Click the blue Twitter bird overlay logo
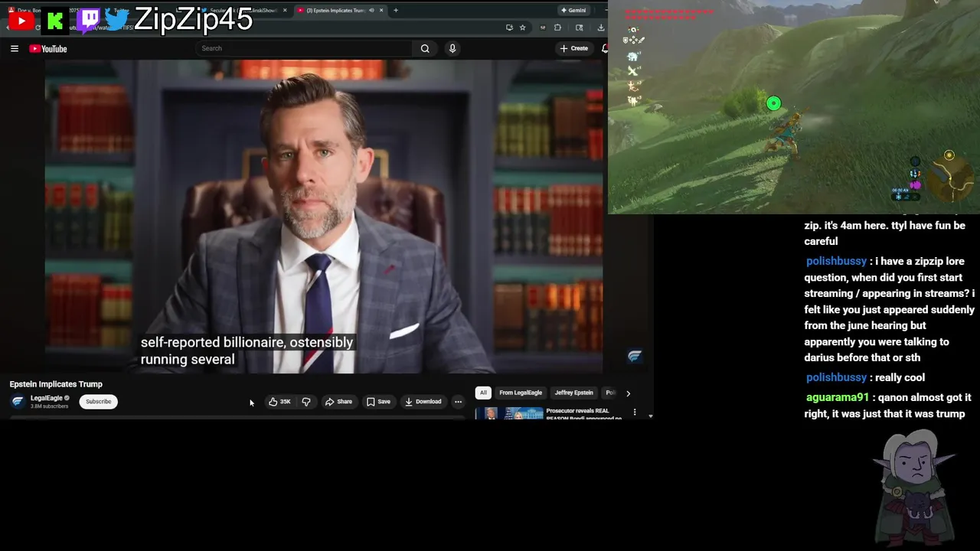980x551 pixels. pyautogui.click(x=116, y=19)
